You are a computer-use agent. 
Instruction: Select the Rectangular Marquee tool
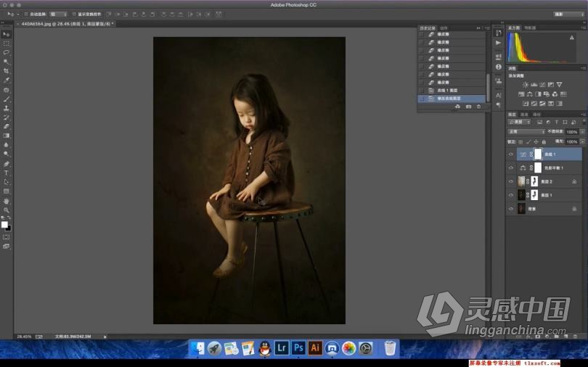tap(6, 44)
